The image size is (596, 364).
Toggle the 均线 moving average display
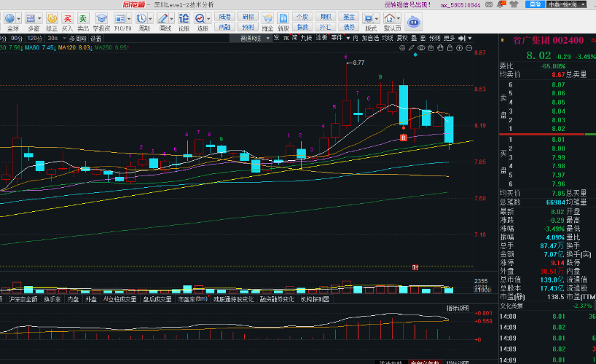coord(388,38)
